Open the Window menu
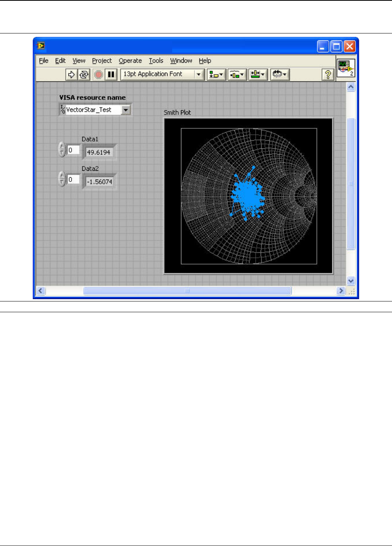 click(x=181, y=61)
